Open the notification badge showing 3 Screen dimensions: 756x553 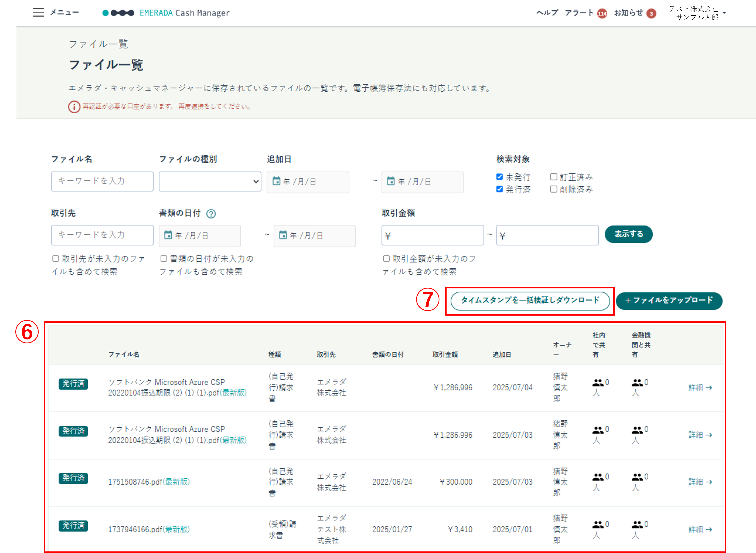click(x=651, y=13)
